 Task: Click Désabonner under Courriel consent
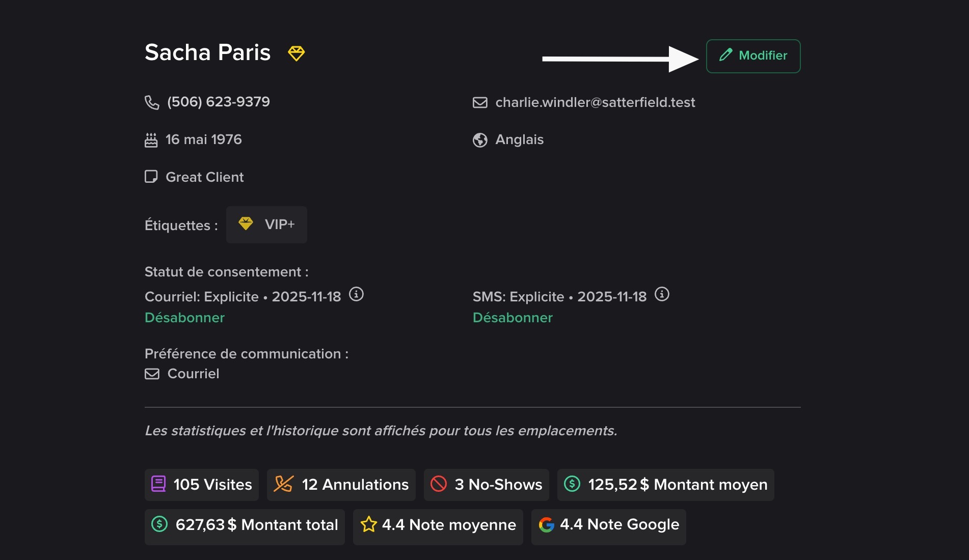(184, 318)
